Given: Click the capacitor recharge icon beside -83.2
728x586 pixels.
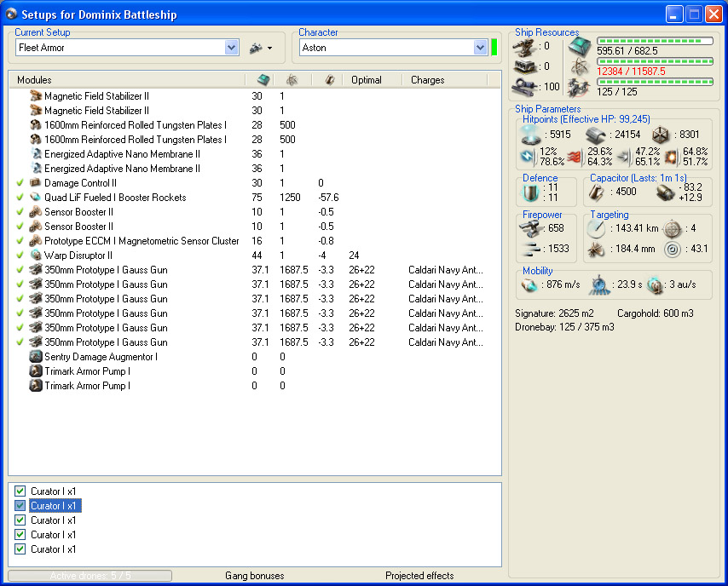Looking at the screenshot, I should point(665,192).
